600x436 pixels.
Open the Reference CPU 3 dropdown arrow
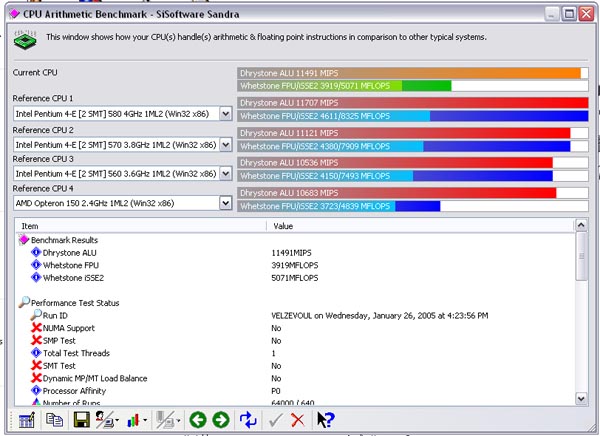pos(226,173)
